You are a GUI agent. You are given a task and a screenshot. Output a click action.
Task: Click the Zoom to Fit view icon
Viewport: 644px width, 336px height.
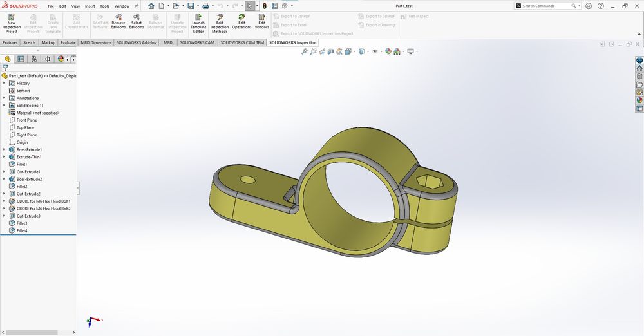tap(305, 51)
